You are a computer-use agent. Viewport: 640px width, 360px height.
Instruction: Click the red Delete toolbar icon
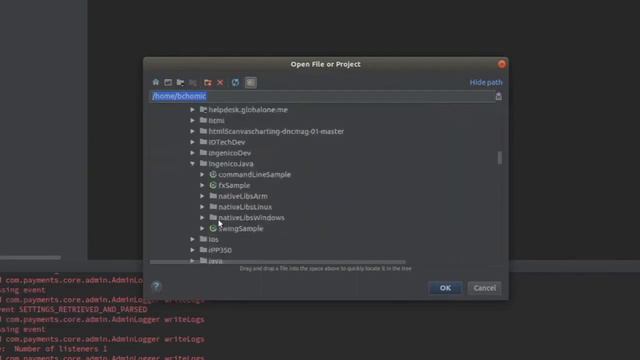(220, 82)
